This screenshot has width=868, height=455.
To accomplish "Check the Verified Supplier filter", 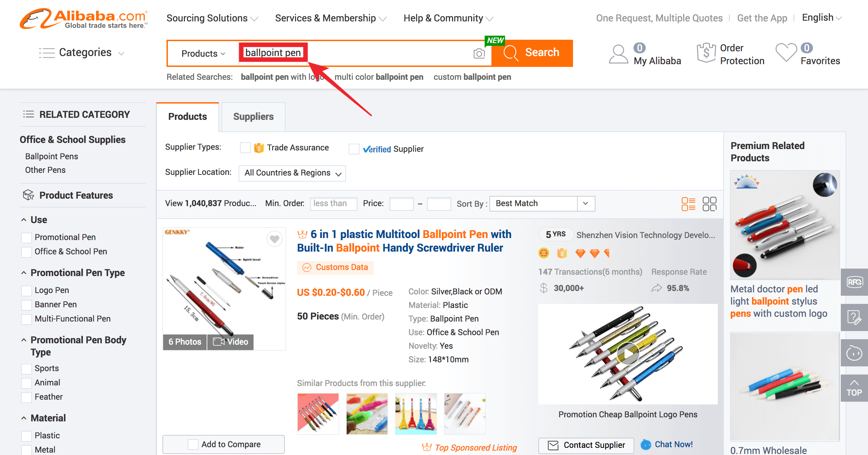I will [354, 149].
